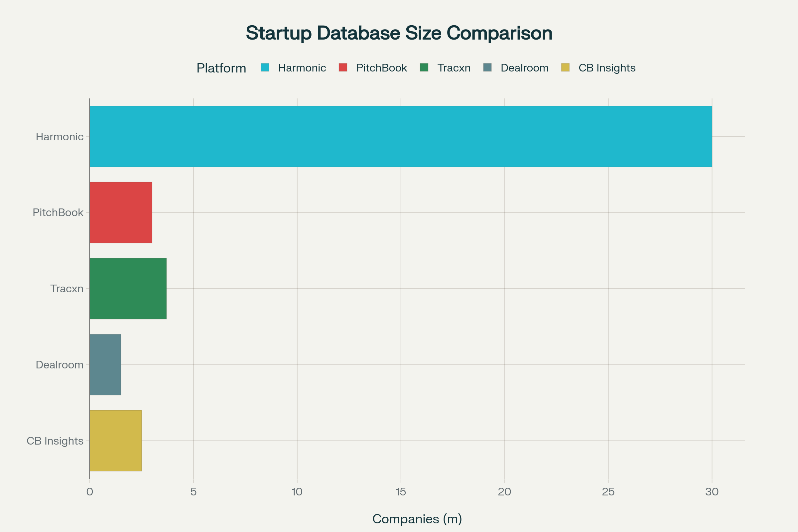Select the gray-blue Dealroom bar
798x532 pixels.
pos(105,365)
